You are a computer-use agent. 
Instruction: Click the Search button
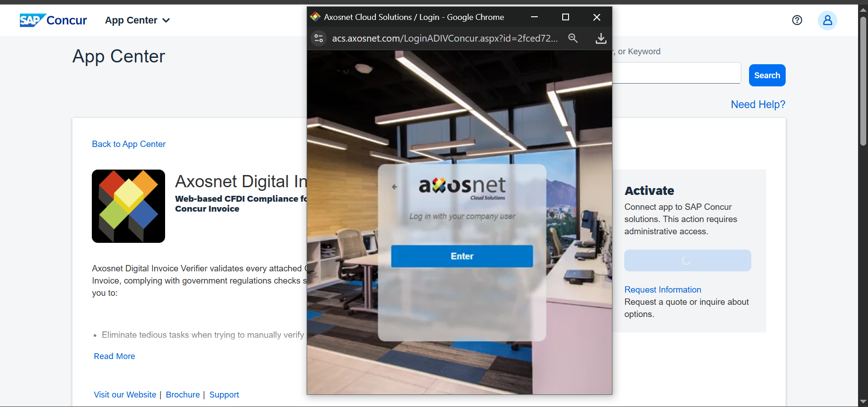[767, 76]
